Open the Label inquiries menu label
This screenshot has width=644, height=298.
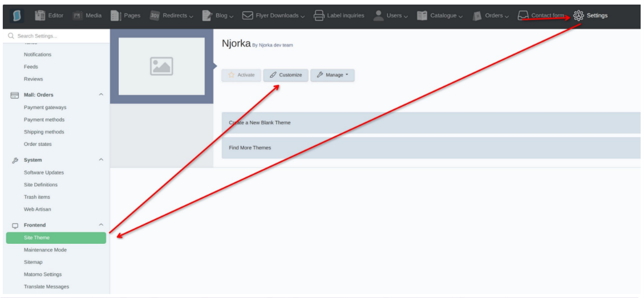tap(346, 15)
